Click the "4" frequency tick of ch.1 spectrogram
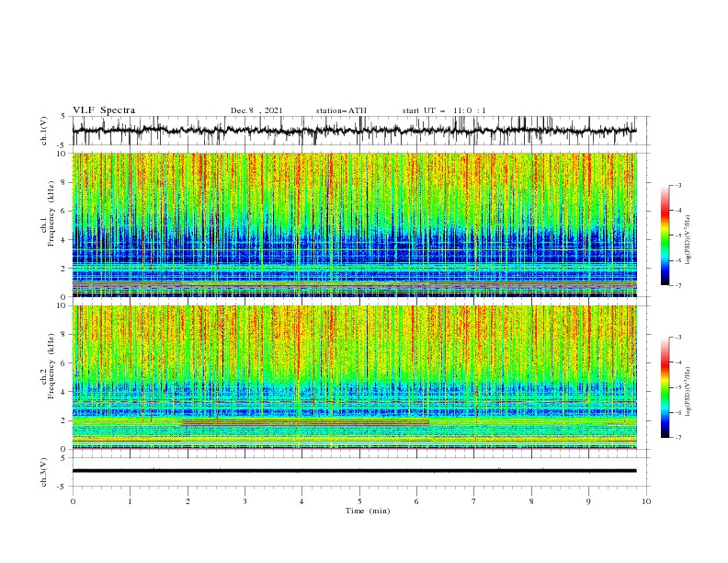This screenshot has height=563, width=728. pos(64,240)
